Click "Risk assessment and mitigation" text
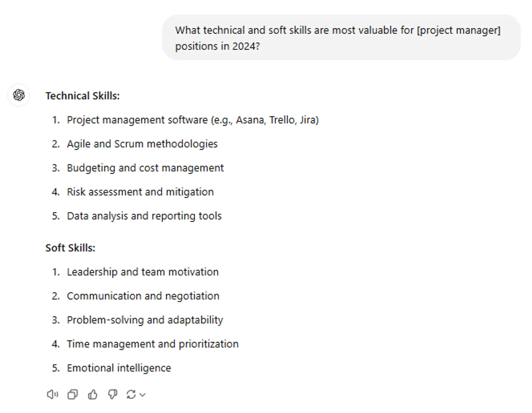 (x=140, y=192)
